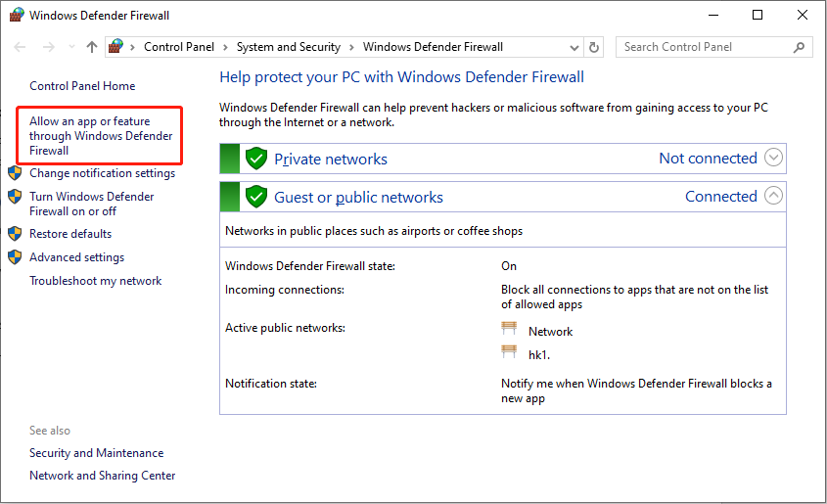The height and width of the screenshot is (504, 827).
Task: Select Control Panel in the breadcrumb path
Action: pos(177,47)
